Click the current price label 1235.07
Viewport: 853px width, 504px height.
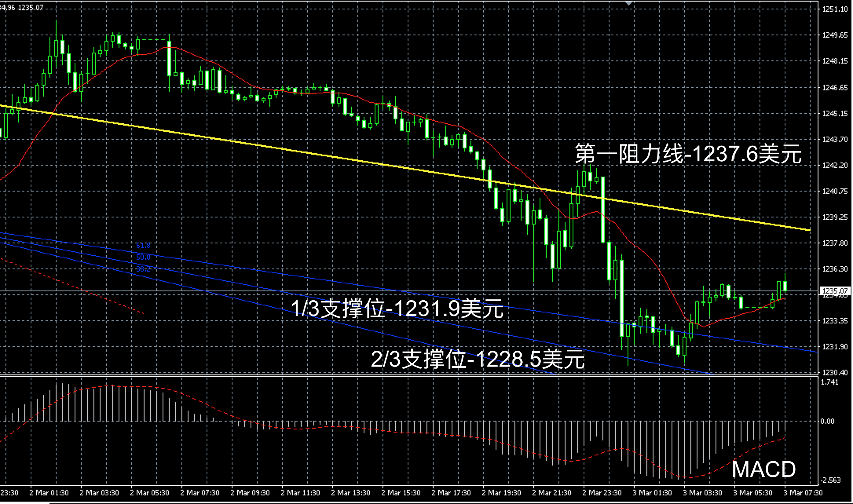(835, 291)
